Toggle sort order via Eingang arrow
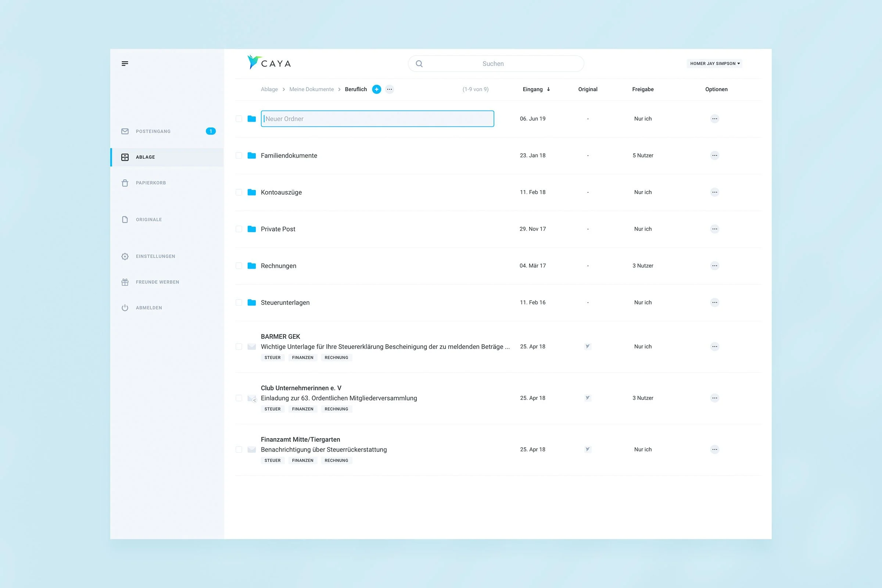Screen dimensions: 882x588 pyautogui.click(x=548, y=89)
